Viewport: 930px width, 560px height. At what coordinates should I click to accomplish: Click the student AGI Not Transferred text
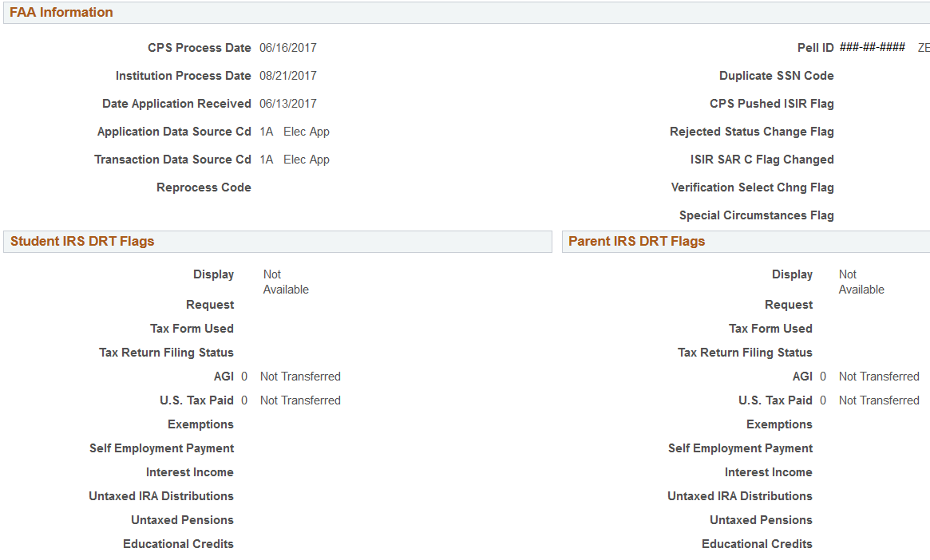(x=300, y=376)
